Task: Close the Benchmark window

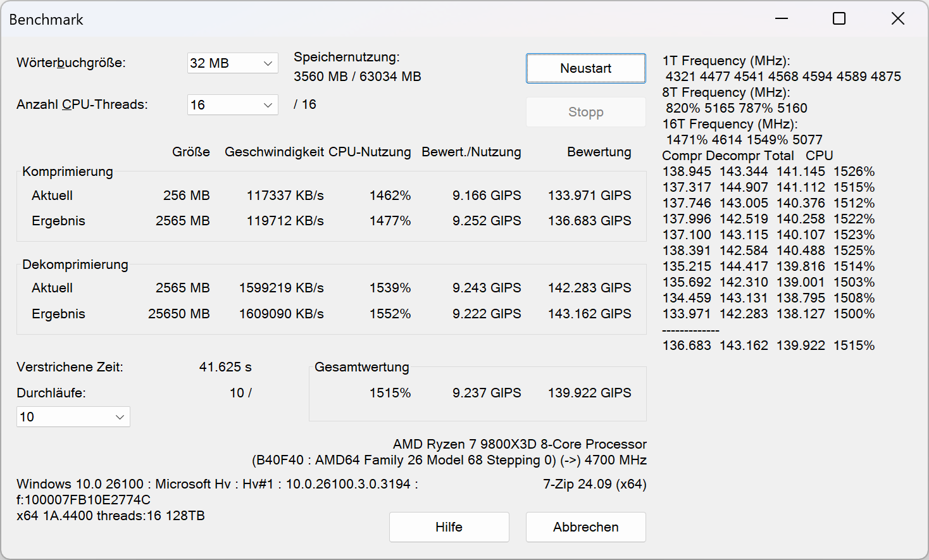Action: pyautogui.click(x=897, y=19)
